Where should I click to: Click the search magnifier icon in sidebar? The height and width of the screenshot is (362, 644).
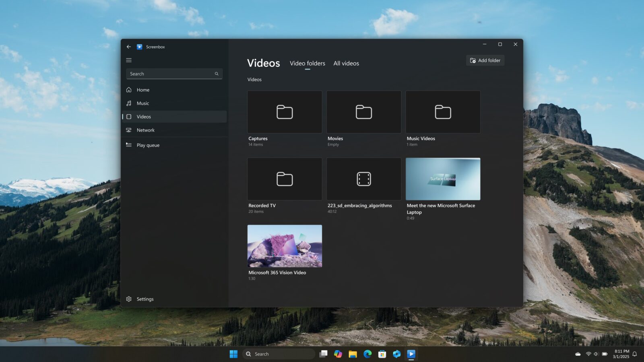(217, 74)
